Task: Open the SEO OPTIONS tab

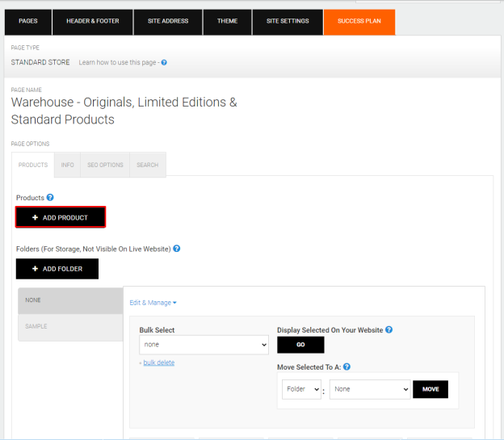Action: point(105,165)
